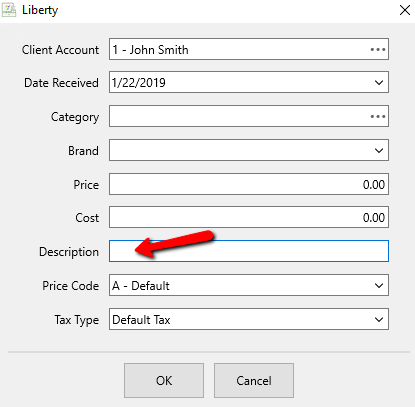Expand the Price Code dropdown

coord(379,285)
